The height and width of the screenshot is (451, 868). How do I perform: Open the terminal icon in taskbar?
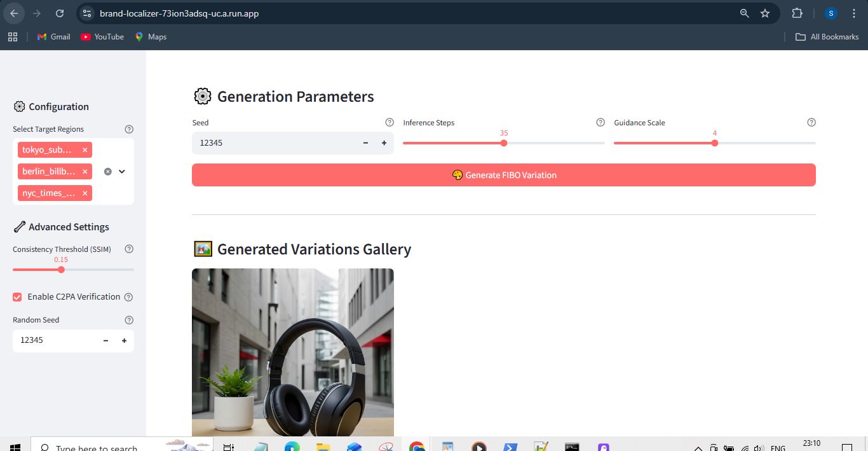tap(572, 447)
